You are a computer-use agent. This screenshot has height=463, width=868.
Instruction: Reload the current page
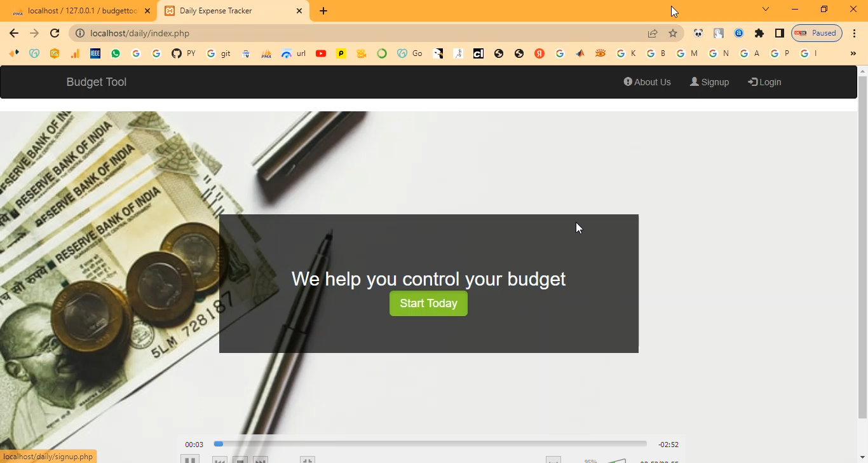[x=55, y=33]
